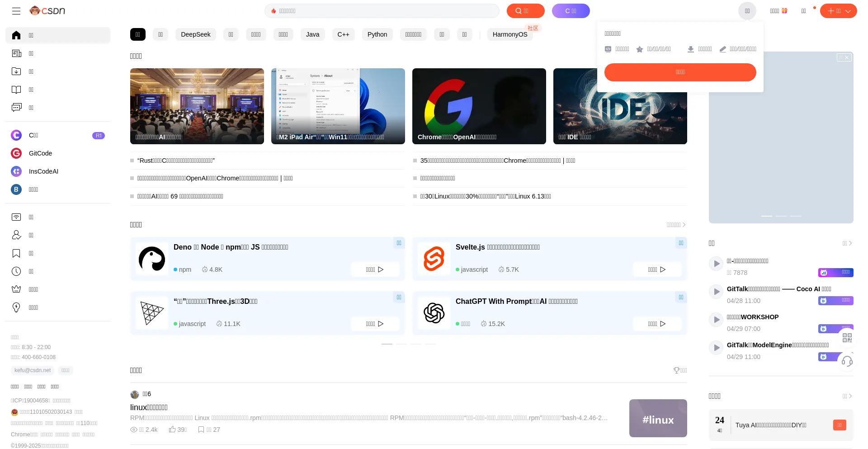
Task: Click the grey round button above the popup
Action: tap(747, 11)
